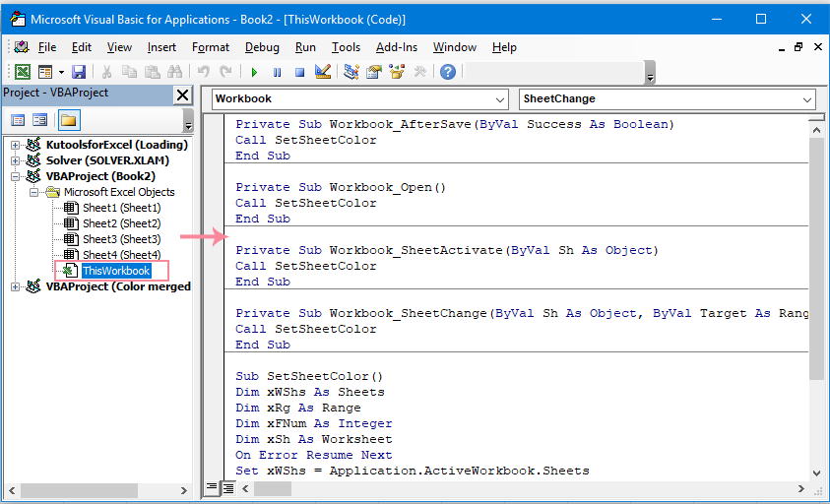Viewport: 830px width, 504px height.
Task: Click on 'Sub SetSheetColor()' code line
Action: pos(309,376)
